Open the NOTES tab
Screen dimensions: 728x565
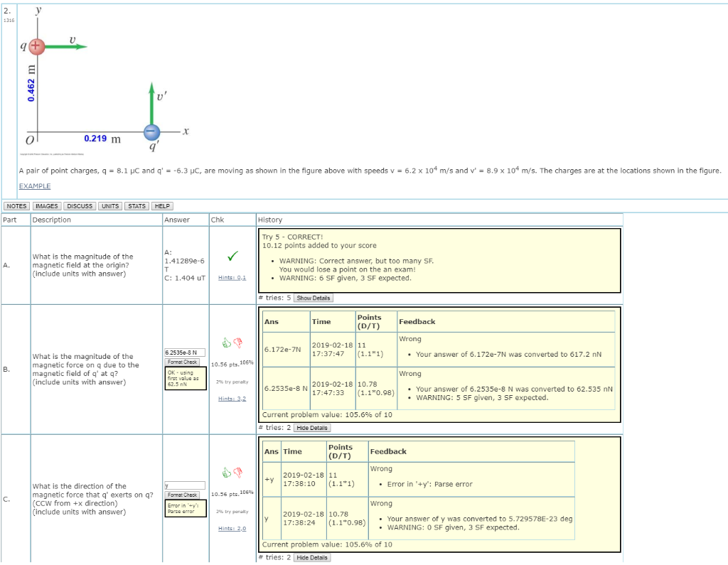(x=17, y=206)
